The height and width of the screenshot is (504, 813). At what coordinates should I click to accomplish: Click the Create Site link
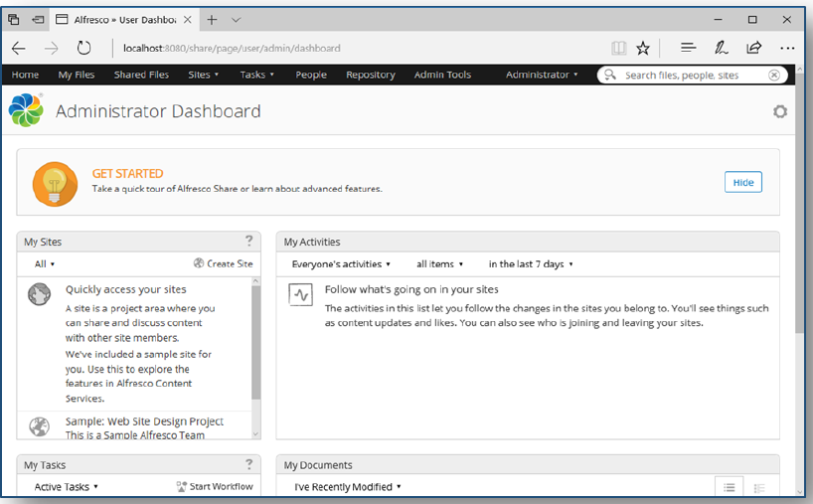pos(224,264)
